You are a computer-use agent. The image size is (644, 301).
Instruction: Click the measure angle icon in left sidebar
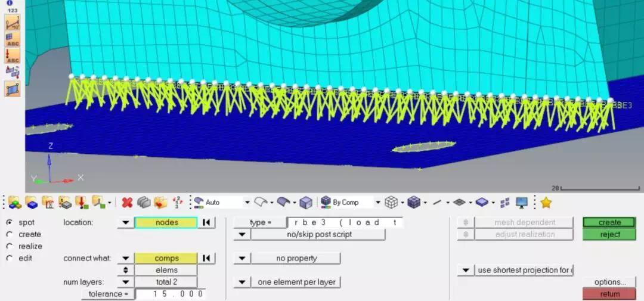tap(13, 22)
